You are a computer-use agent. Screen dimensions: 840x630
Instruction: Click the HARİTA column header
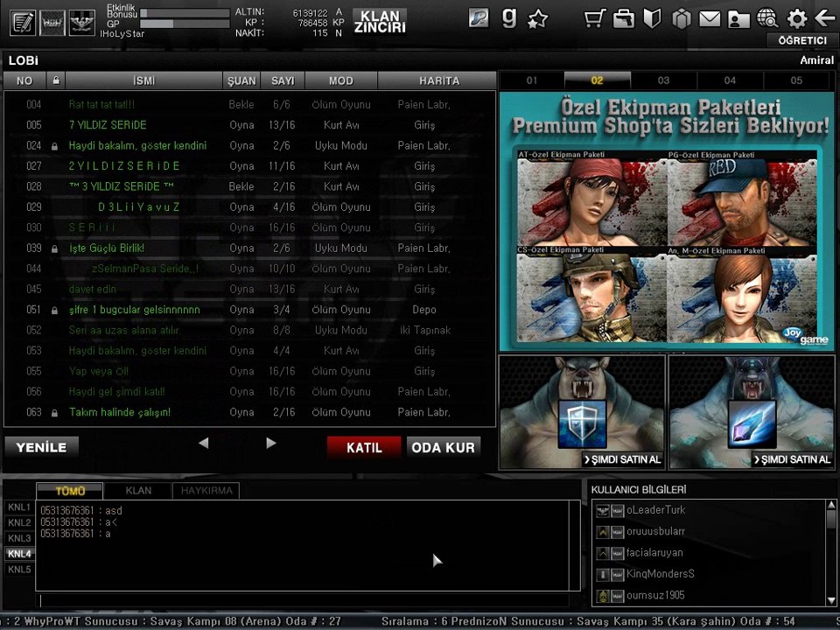tap(438, 80)
